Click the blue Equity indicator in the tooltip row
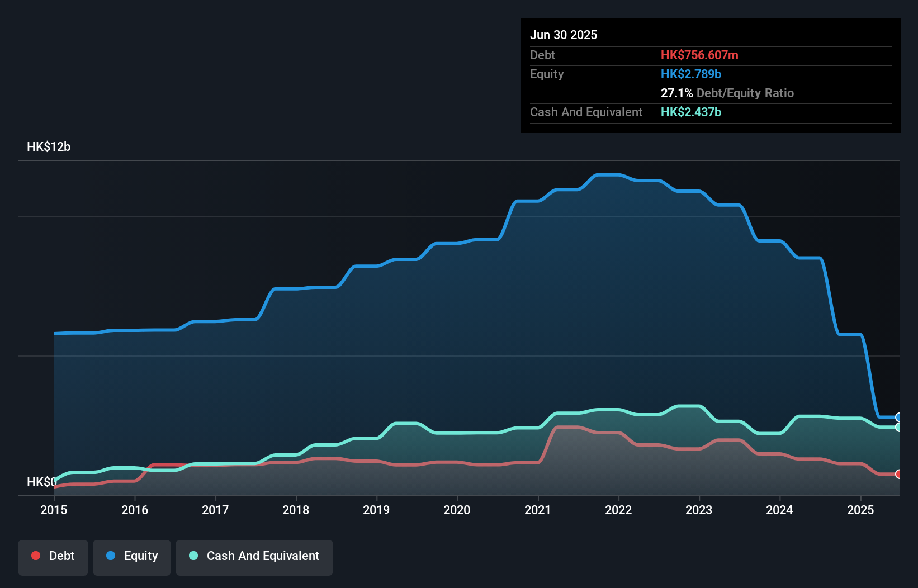 (691, 74)
